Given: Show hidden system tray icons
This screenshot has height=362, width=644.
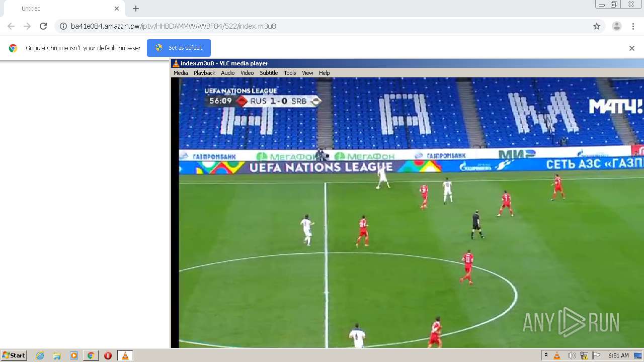Looking at the screenshot, I should (x=546, y=355).
